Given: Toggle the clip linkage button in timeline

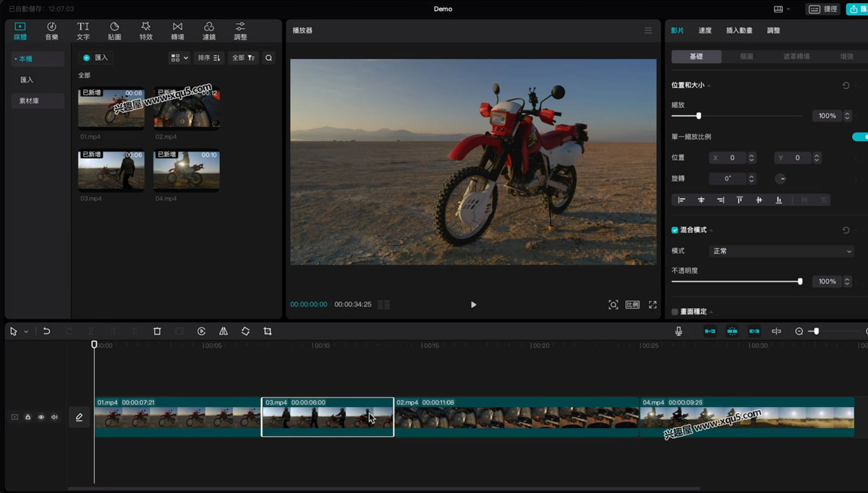Looking at the screenshot, I should click(x=754, y=331).
